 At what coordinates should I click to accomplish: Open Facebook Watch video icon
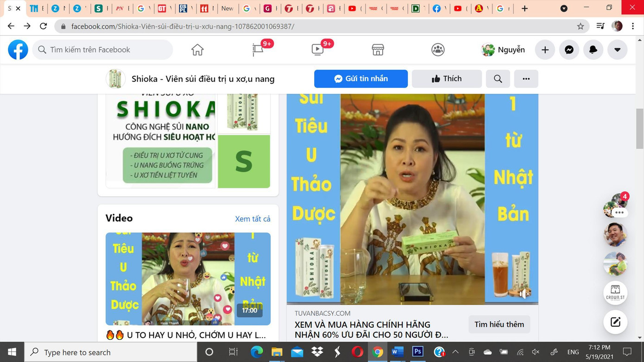click(x=318, y=50)
